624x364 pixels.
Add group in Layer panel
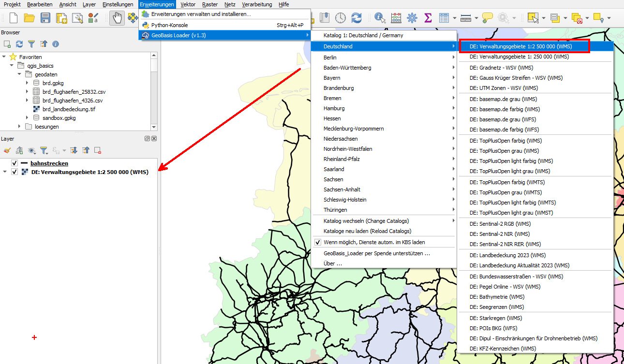click(x=19, y=150)
